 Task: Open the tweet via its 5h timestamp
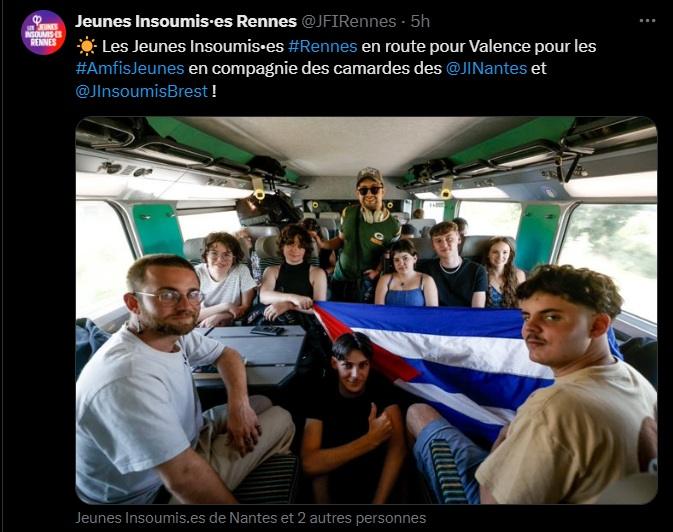[420, 21]
